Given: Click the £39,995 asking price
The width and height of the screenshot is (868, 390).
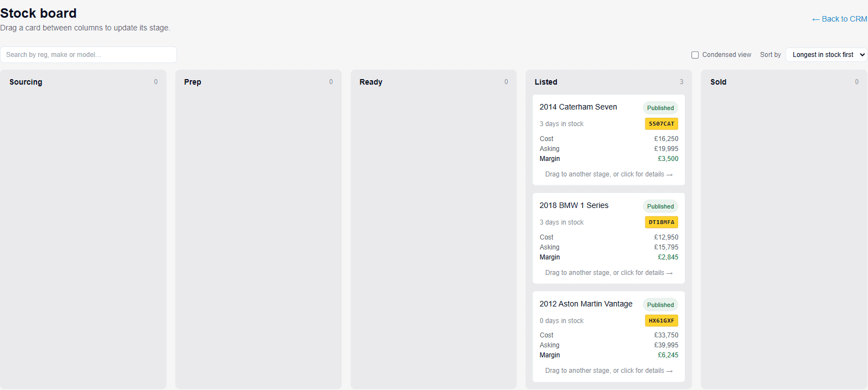Looking at the screenshot, I should [x=666, y=345].
